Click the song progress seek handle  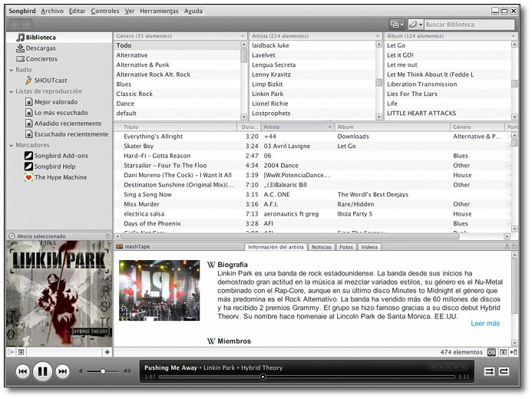(x=263, y=377)
